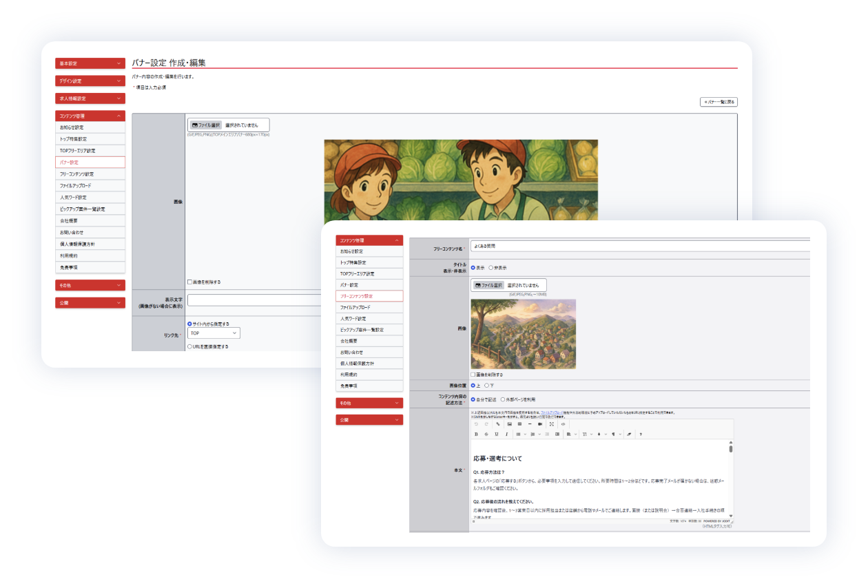This screenshot has width=868, height=588.
Task: Select the 非表示 radio button for title display
Action: [x=490, y=268]
